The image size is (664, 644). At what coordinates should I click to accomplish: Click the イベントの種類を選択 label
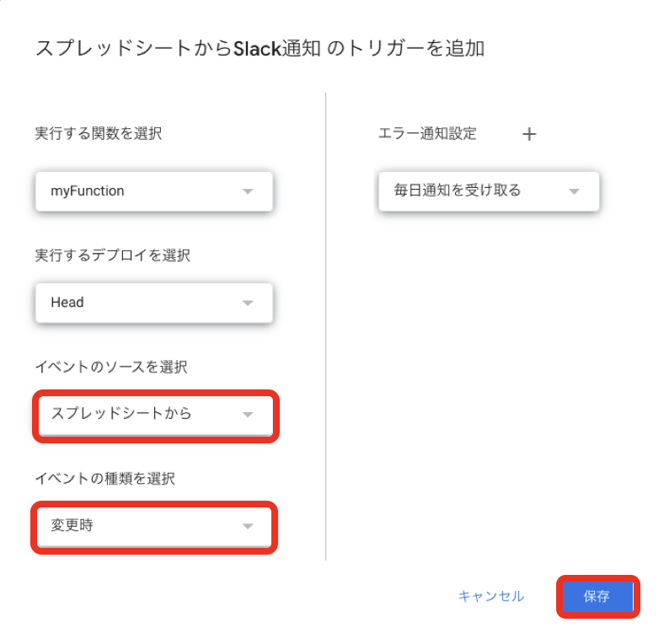point(105,478)
